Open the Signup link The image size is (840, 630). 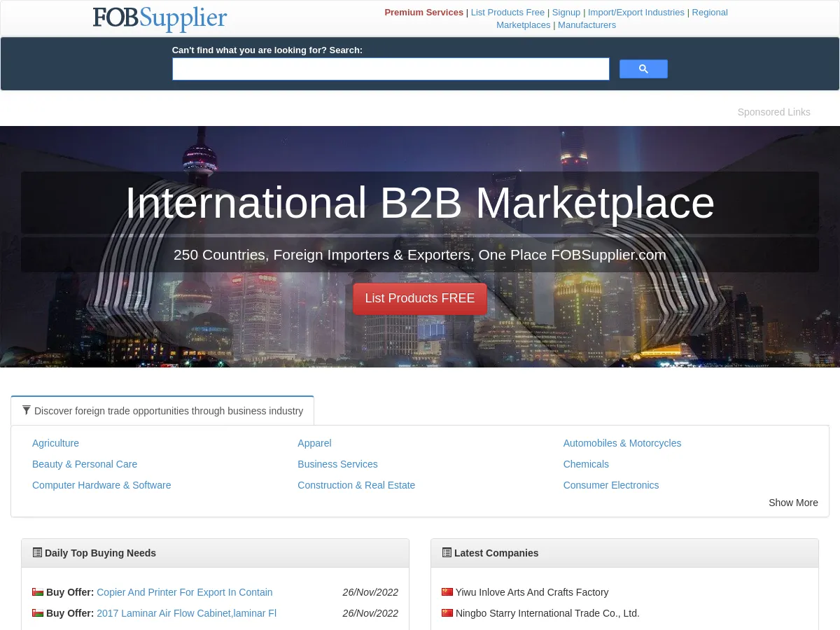566,12
